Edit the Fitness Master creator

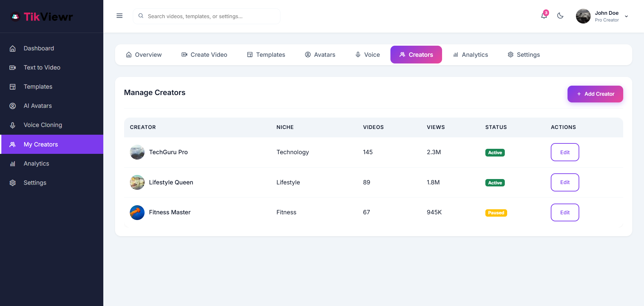565,213
